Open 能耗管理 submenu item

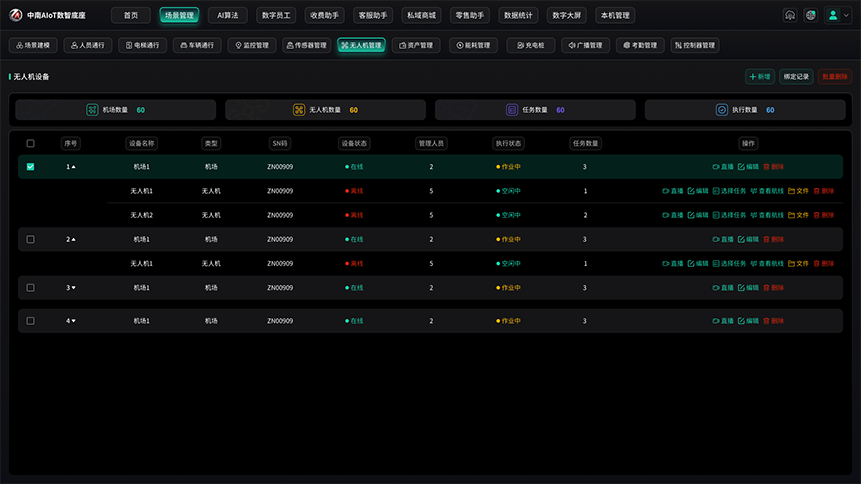[473, 45]
